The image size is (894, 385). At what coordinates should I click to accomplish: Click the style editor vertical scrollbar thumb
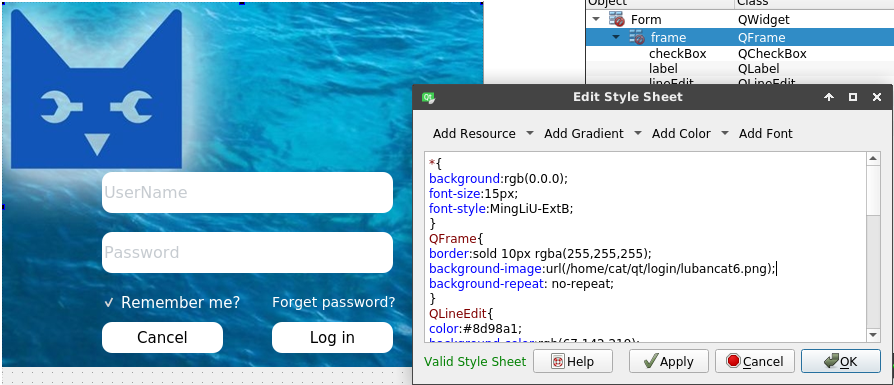click(x=873, y=191)
